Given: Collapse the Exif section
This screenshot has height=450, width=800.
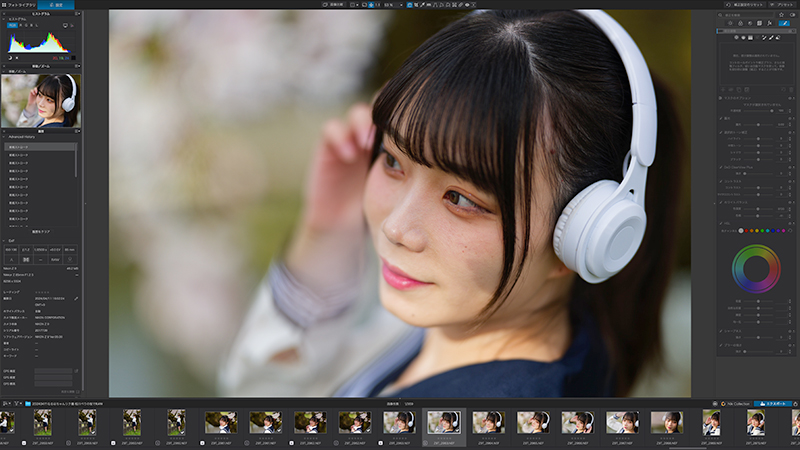Looking at the screenshot, I should [4, 240].
